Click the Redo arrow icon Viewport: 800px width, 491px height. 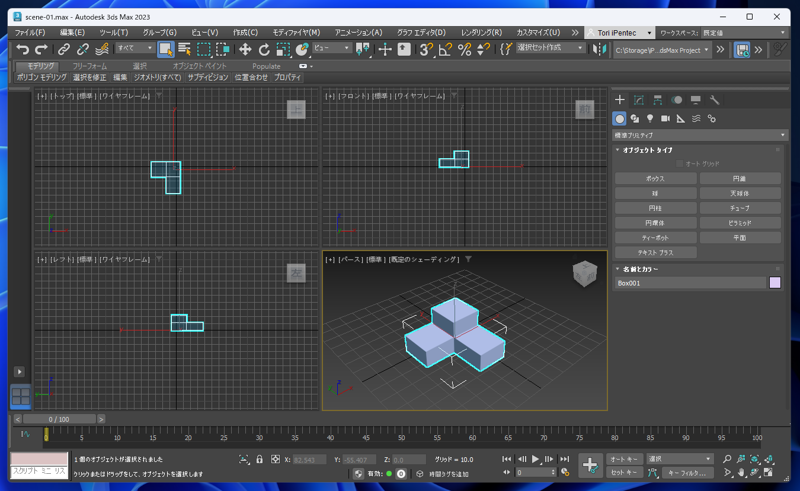click(41, 50)
